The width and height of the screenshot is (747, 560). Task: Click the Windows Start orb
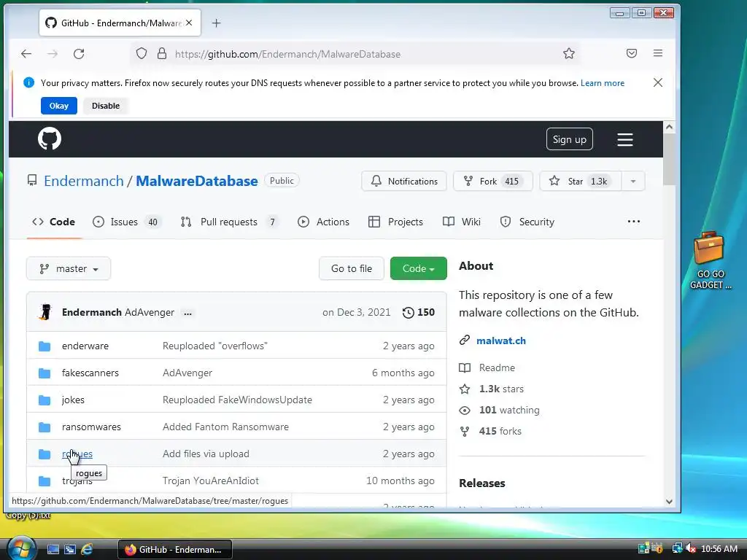(x=21, y=548)
